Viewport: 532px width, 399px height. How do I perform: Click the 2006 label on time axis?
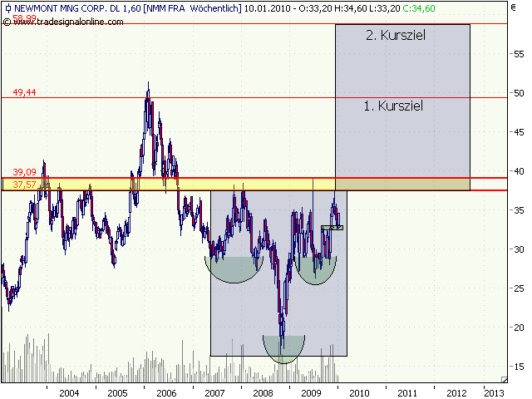166,393
